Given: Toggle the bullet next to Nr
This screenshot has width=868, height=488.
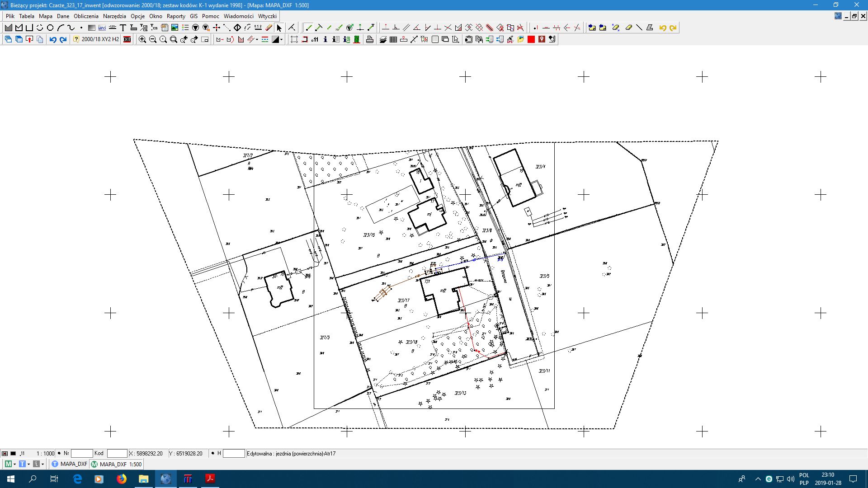Looking at the screenshot, I should click(x=59, y=453).
